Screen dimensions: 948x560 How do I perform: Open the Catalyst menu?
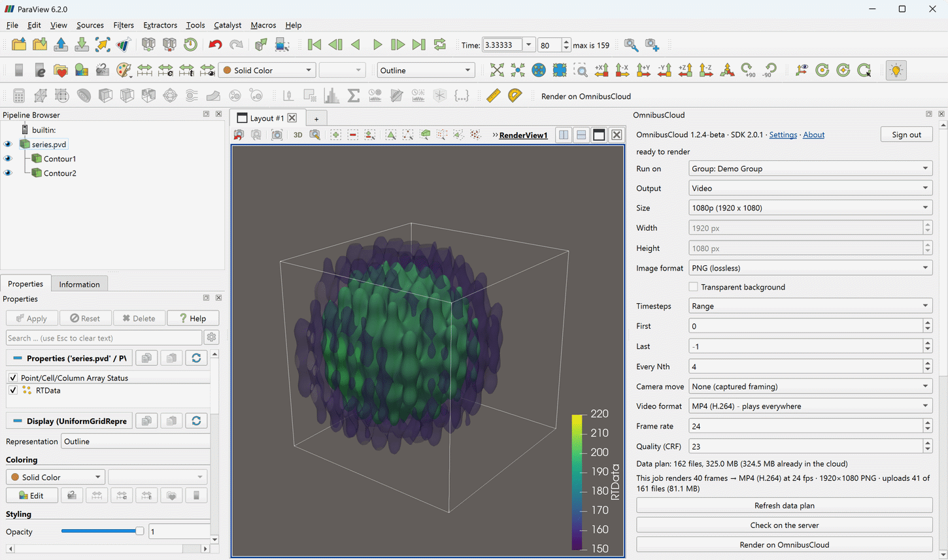(x=228, y=25)
